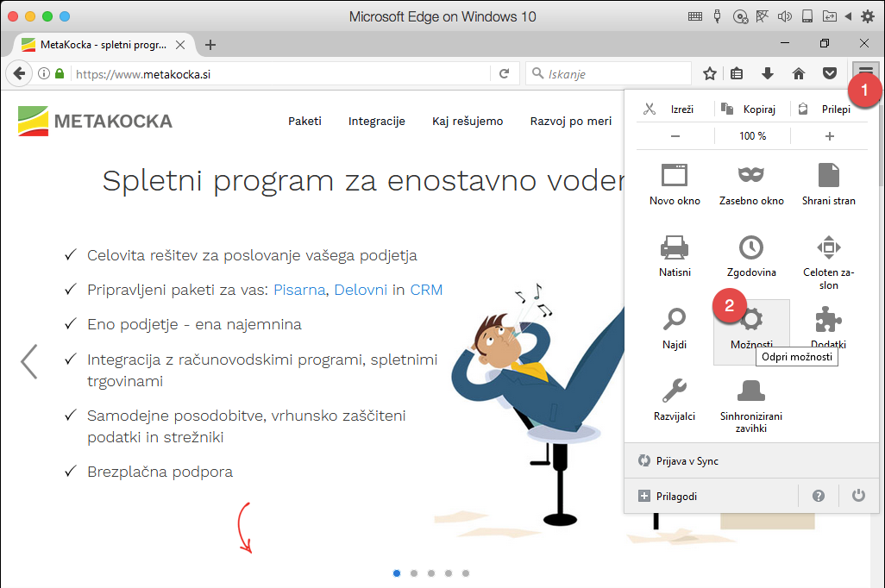This screenshot has height=588, width=885.
Task: Reload the page with the refresh icon
Action: pos(504,73)
